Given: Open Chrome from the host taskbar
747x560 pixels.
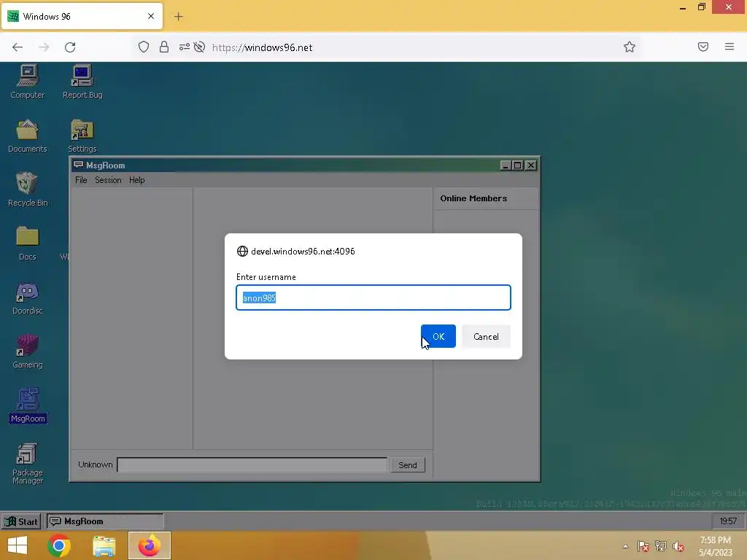Looking at the screenshot, I should tap(59, 545).
